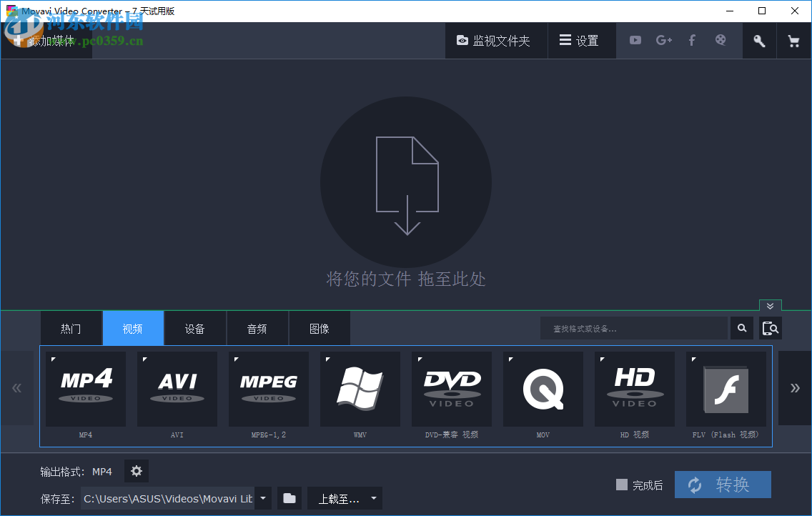Click the Movavi YouTube channel icon

coord(635,40)
